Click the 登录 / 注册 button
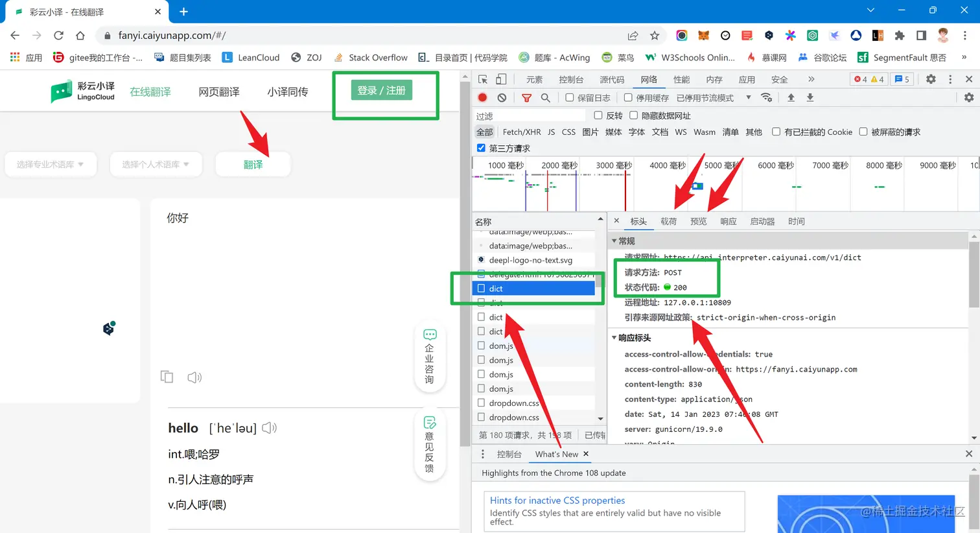980x533 pixels. pyautogui.click(x=382, y=90)
